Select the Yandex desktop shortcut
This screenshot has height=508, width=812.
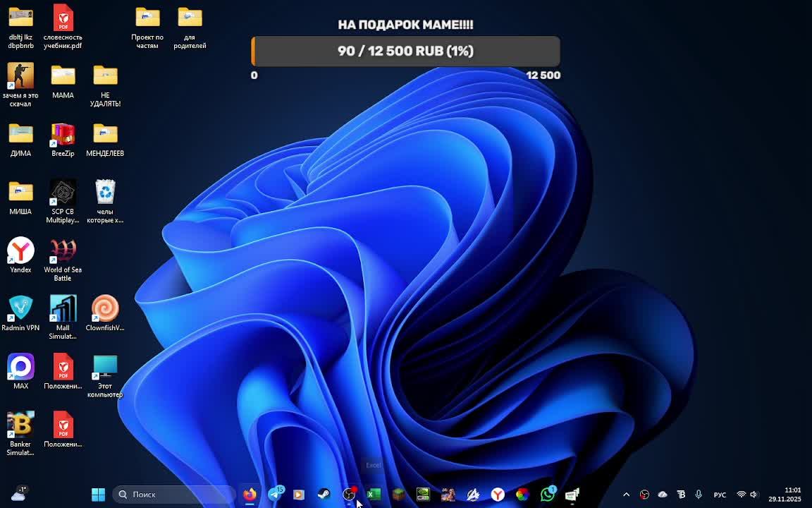(x=20, y=255)
